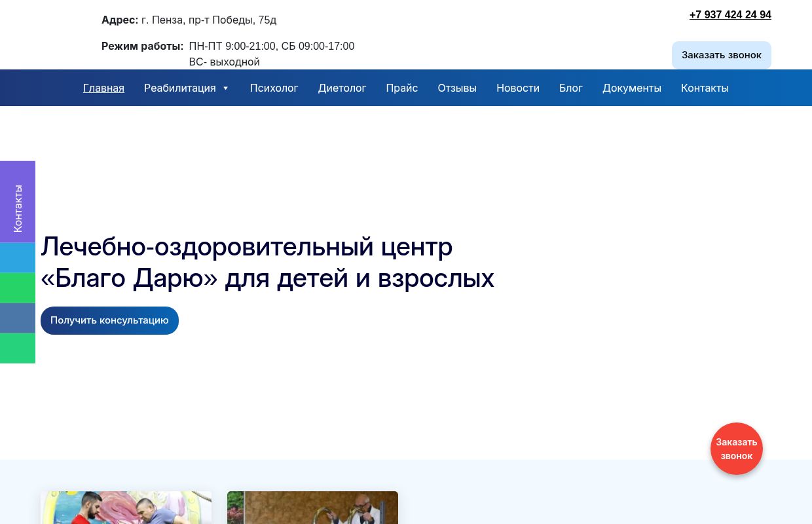This screenshot has width=812, height=524.
Task: Open the card thumbnail showing man in red shirt
Action: (126, 508)
